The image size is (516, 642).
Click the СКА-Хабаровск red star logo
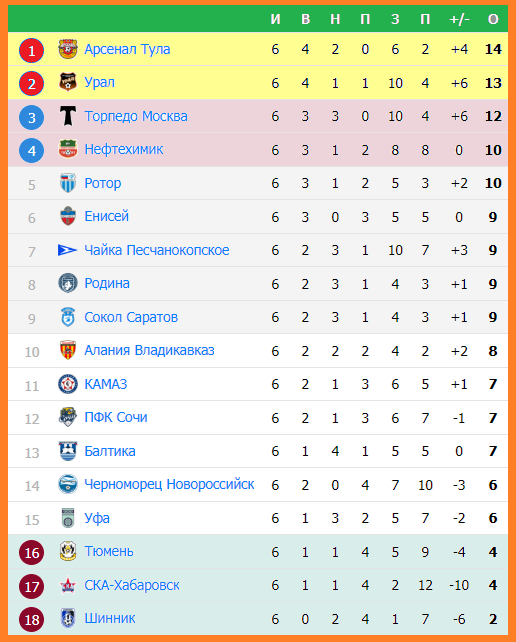pyautogui.click(x=68, y=585)
